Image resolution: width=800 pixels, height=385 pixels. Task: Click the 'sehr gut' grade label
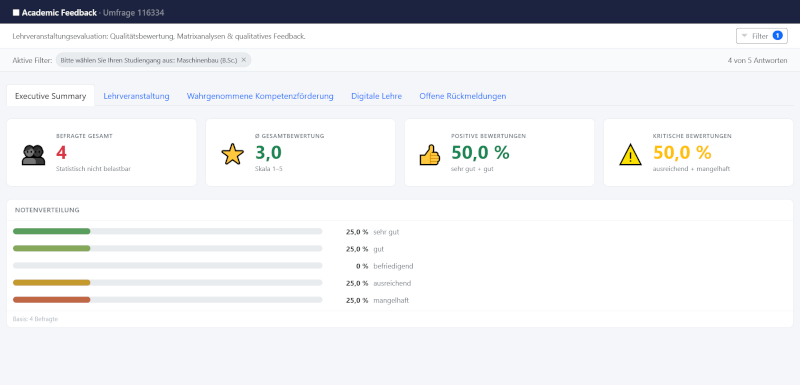[386, 232]
